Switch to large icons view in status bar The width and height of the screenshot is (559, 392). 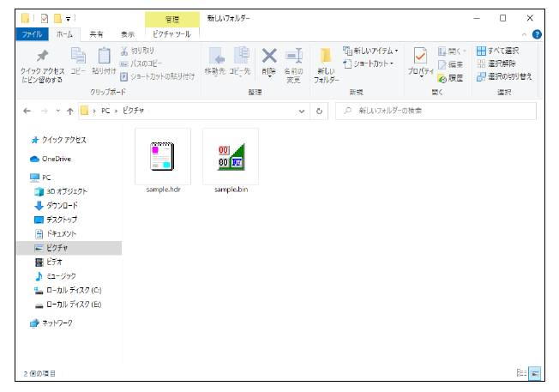[x=535, y=373]
